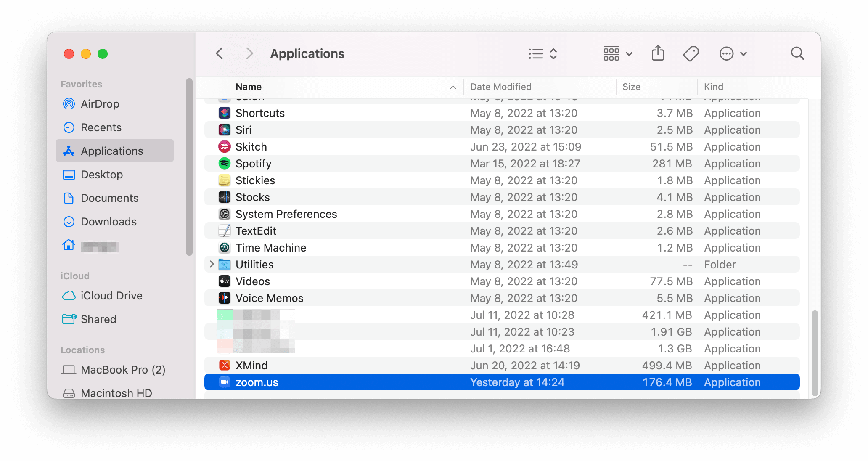
Task: Open the ellipsis action menu
Action: coord(733,54)
